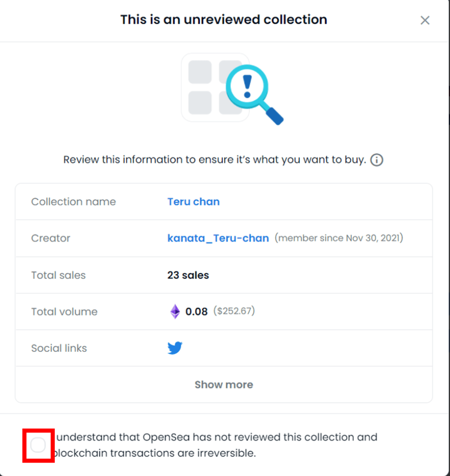Expand details with Show more
450x476 pixels.
[x=224, y=384]
